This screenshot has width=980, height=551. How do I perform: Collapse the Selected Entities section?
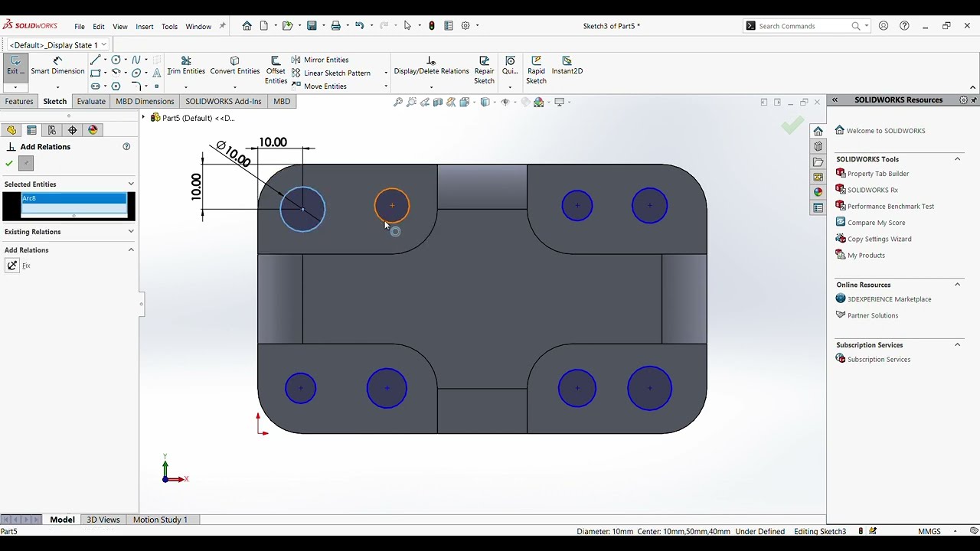tap(131, 184)
